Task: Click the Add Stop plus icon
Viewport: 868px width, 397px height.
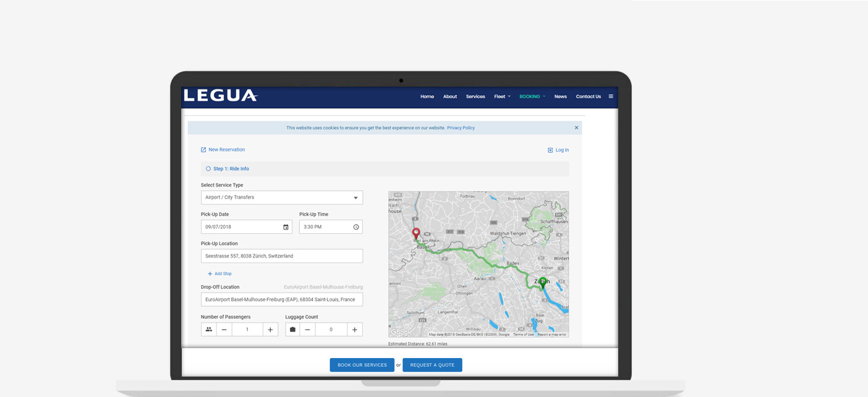Action: coord(210,273)
